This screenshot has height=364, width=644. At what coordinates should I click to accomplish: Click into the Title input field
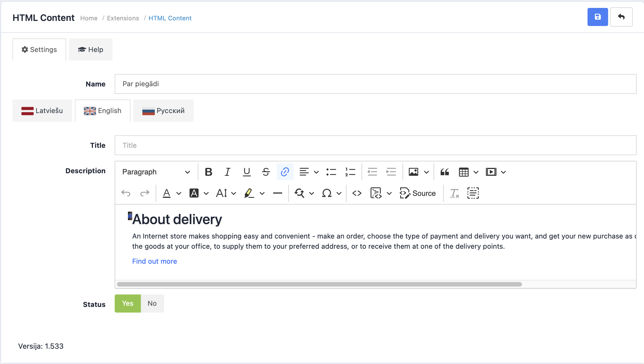tap(375, 145)
